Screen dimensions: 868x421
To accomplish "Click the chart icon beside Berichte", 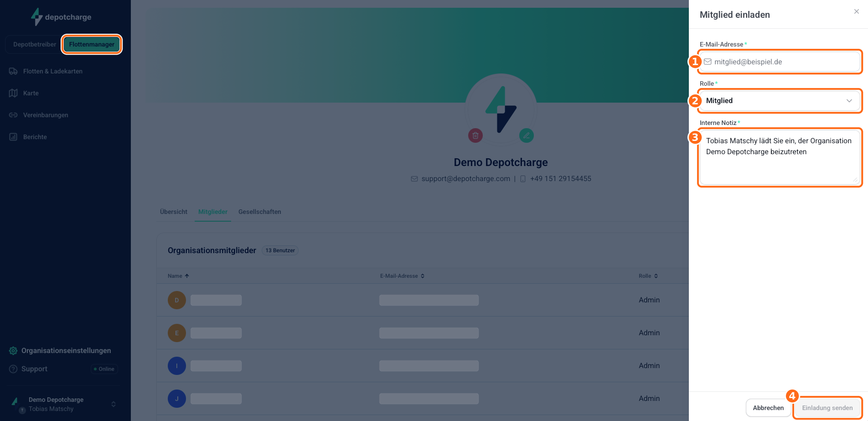I will tap(13, 137).
